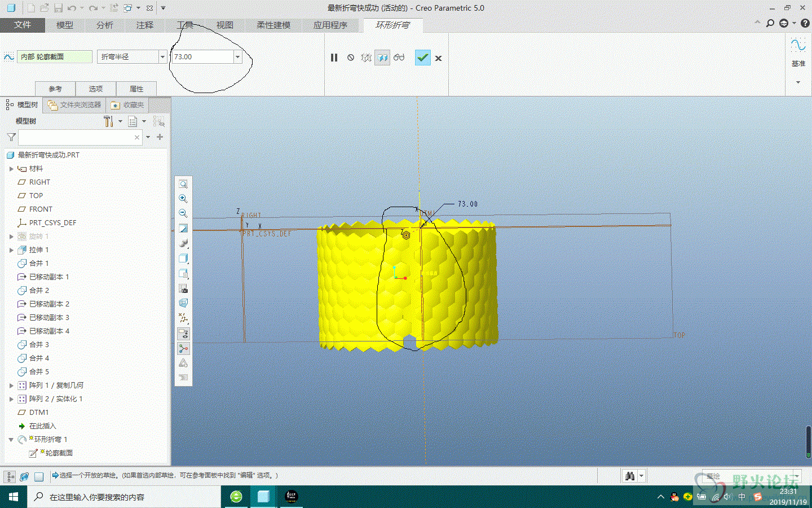Click the regenerate icon in the quick access bar
The image size is (812, 508).
[x=114, y=8]
